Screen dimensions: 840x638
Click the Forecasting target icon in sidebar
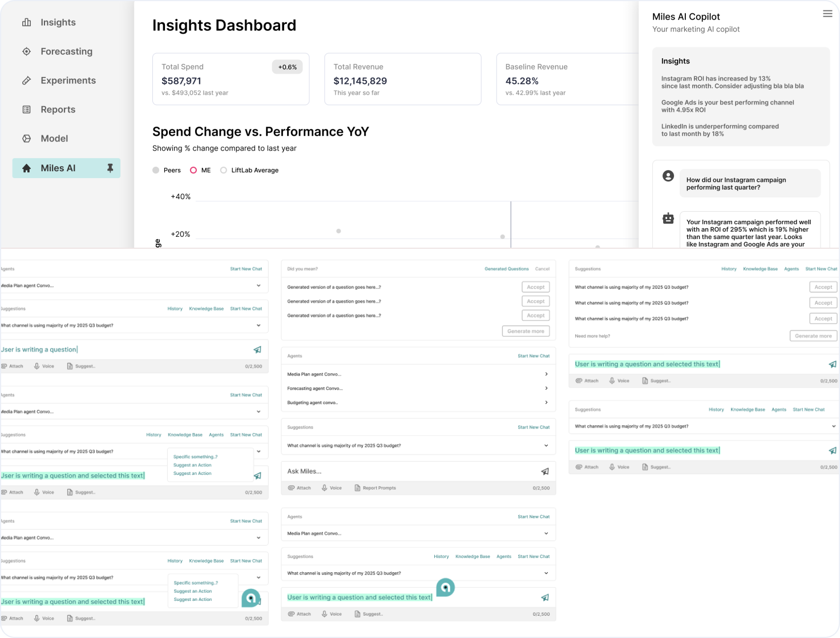26,51
